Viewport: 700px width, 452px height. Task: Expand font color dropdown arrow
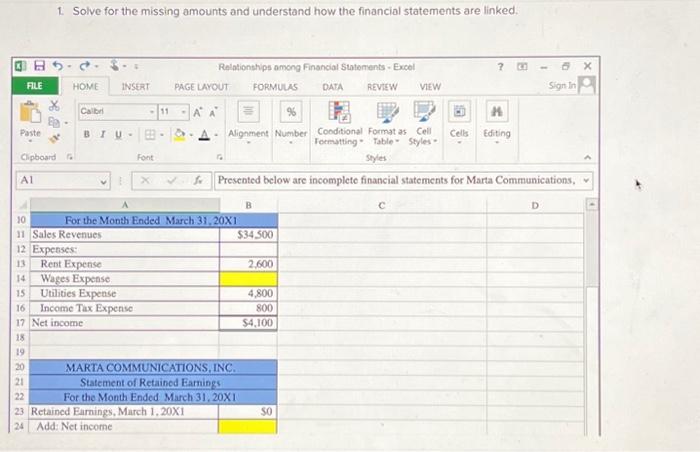pos(216,135)
